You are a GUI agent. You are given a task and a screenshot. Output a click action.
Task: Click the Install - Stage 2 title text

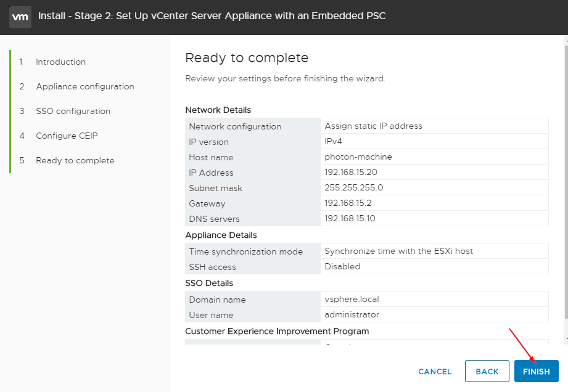click(212, 16)
